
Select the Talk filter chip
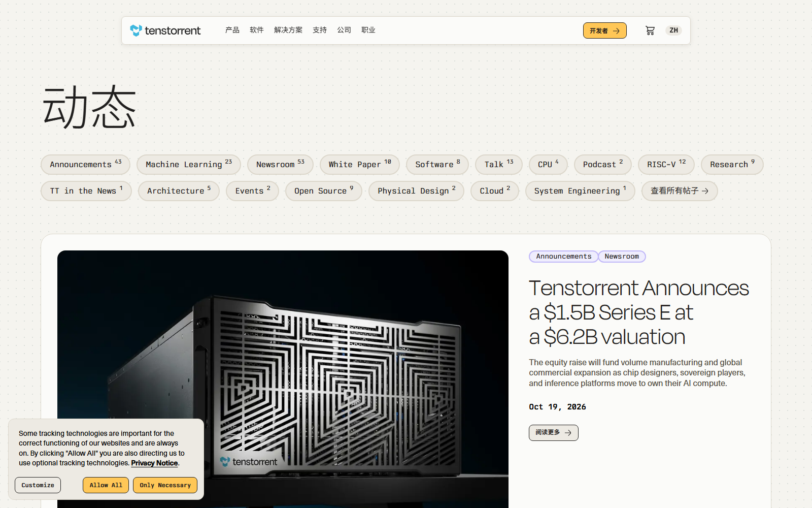[498, 165]
